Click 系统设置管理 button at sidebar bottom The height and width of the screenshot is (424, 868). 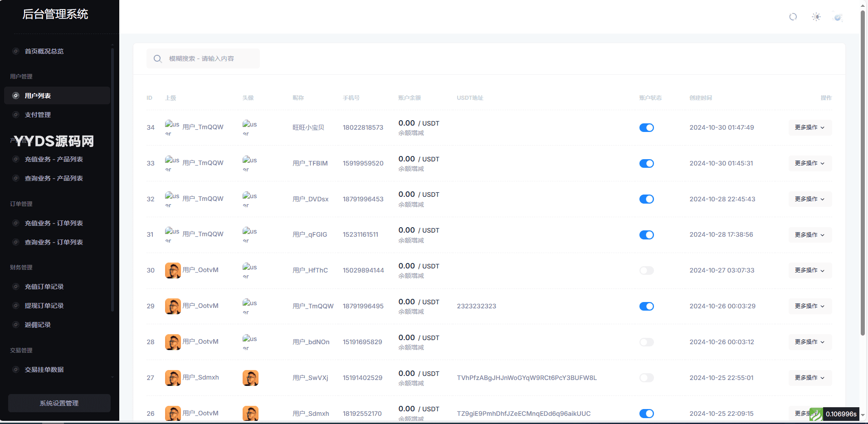[59, 403]
